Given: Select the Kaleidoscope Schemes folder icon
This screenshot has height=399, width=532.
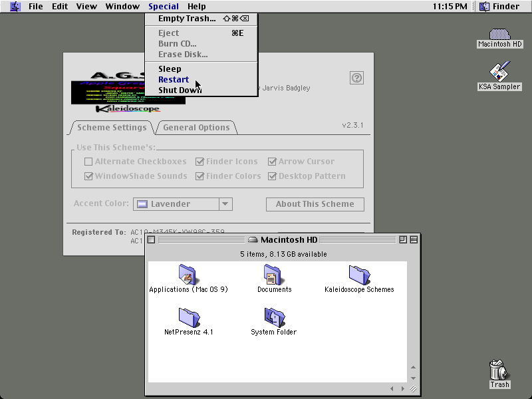Looking at the screenshot, I should (x=359, y=274).
